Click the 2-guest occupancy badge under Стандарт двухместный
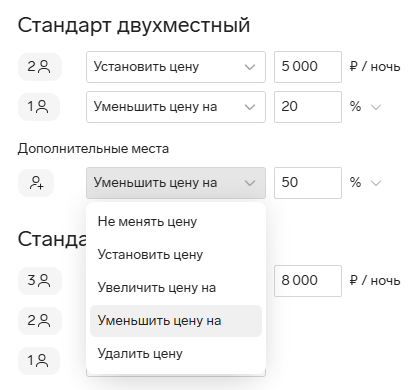This screenshot has height=390, width=413. point(40,67)
